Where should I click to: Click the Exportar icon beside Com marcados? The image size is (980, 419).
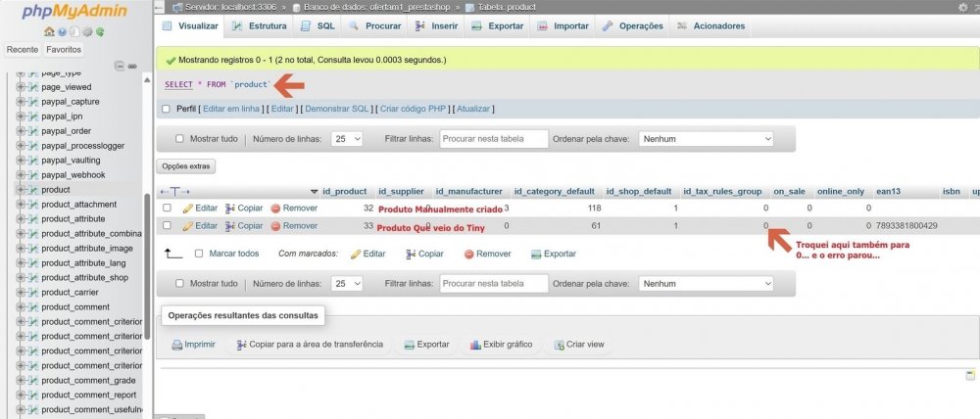[x=536, y=255]
